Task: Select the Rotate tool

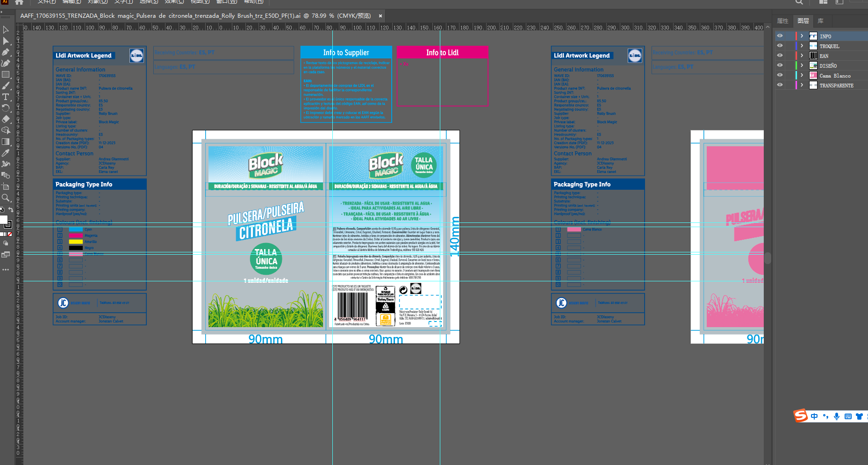Action: 6,108
